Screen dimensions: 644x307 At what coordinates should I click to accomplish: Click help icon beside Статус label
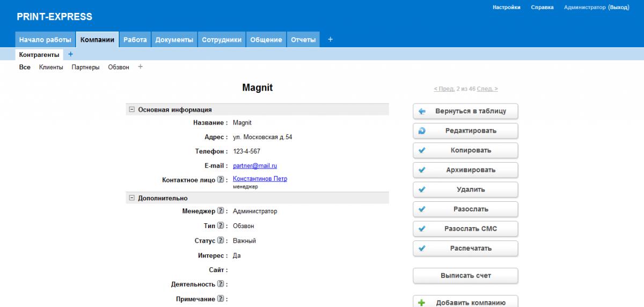[x=221, y=241]
